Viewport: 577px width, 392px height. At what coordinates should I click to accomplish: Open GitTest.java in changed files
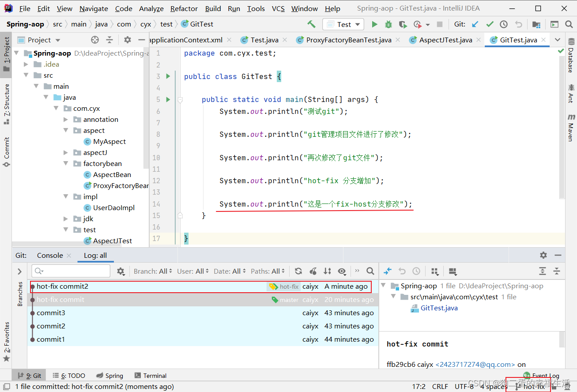439,308
